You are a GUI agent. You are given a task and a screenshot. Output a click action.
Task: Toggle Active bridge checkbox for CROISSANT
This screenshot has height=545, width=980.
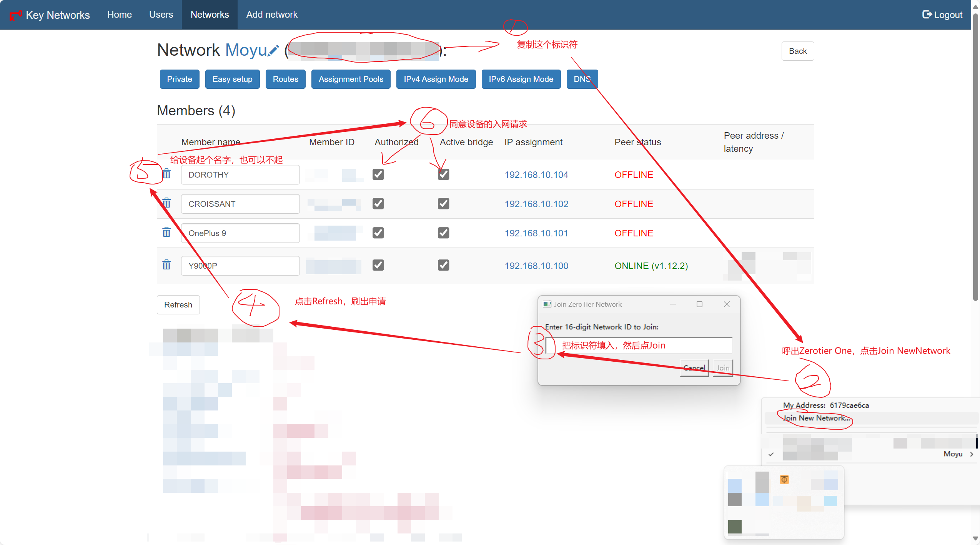tap(443, 204)
